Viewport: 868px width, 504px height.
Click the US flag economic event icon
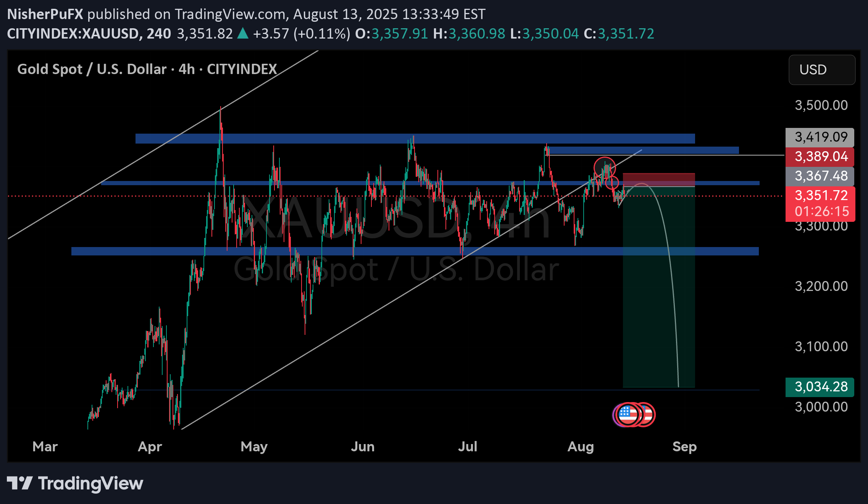tap(628, 414)
